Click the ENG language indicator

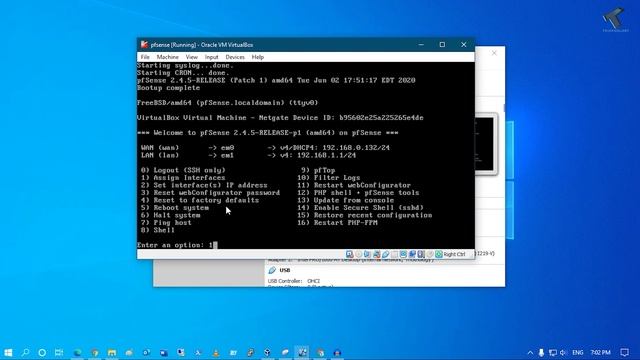(x=578, y=352)
